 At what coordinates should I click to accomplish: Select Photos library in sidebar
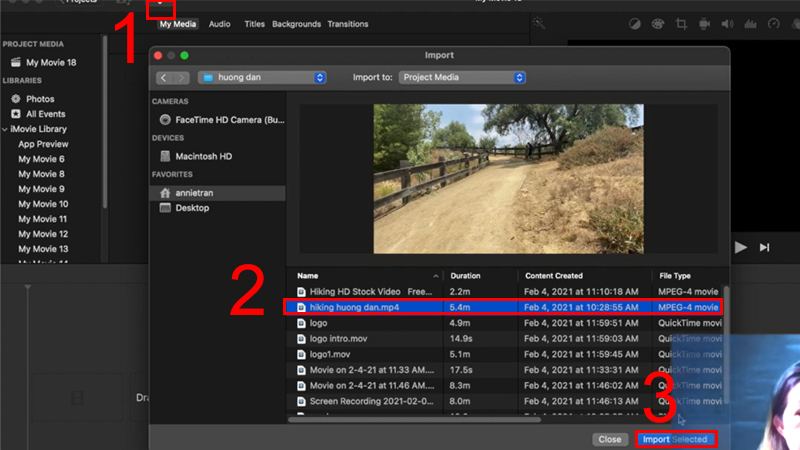click(x=33, y=99)
